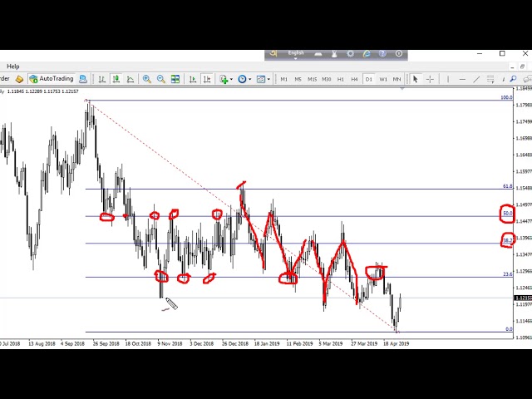Open the Help menu
This screenshot has width=532, height=399.
click(12, 66)
